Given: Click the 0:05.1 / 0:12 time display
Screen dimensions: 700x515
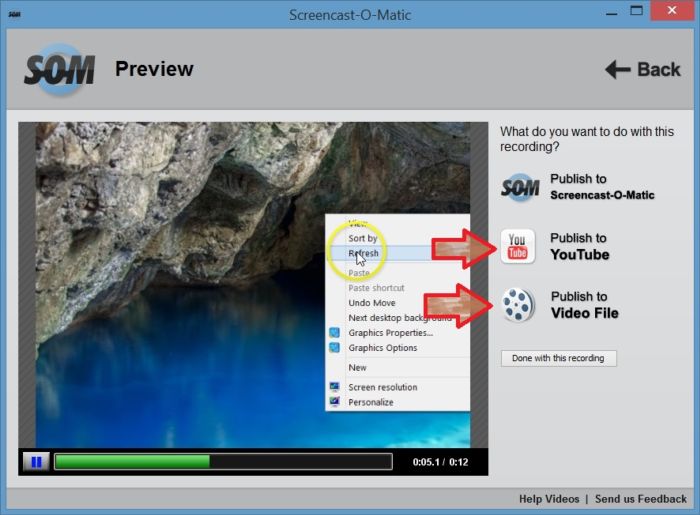Looking at the screenshot, I should (x=440, y=462).
